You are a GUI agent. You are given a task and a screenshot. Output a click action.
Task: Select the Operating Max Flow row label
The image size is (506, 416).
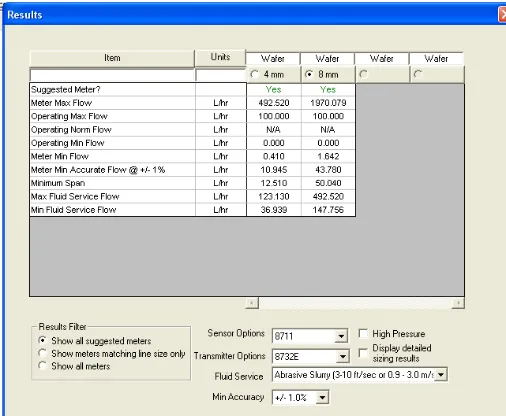coord(69,116)
